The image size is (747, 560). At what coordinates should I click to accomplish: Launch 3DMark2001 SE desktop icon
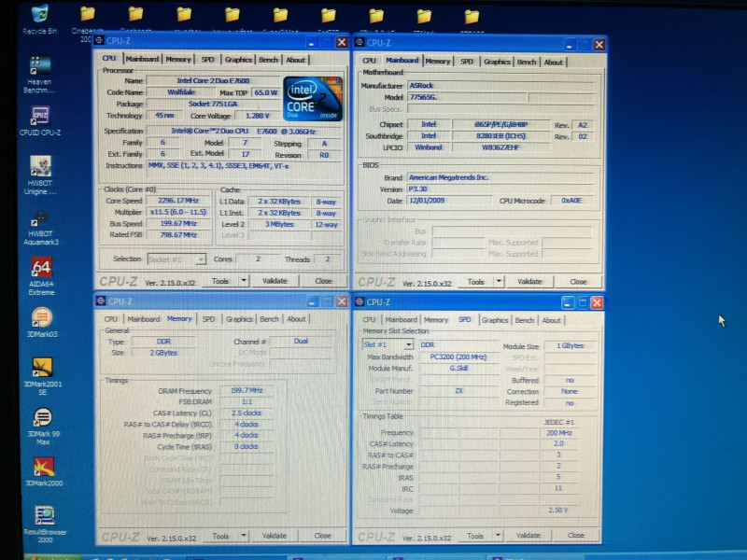42,376
